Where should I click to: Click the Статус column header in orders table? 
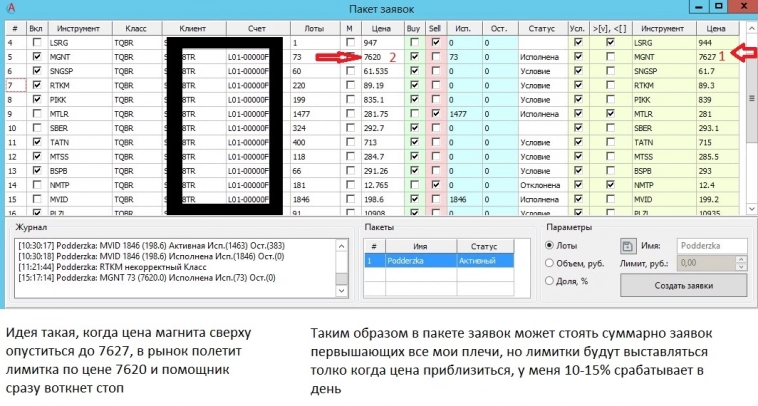coord(542,29)
